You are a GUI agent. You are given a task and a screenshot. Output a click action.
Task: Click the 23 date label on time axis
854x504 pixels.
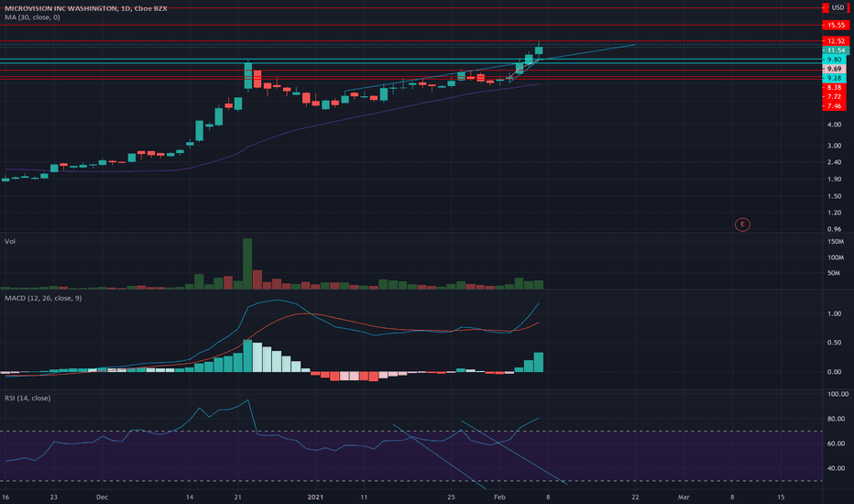click(x=53, y=497)
